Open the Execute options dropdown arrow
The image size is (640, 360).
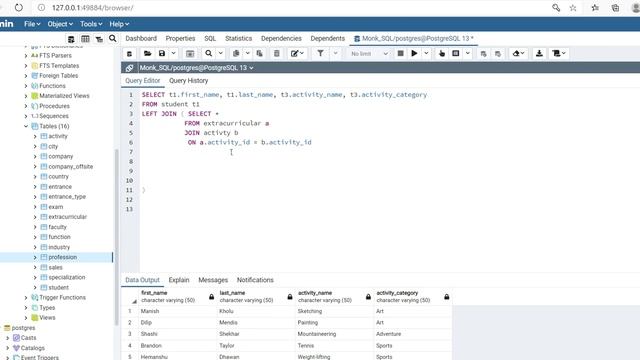[426, 53]
